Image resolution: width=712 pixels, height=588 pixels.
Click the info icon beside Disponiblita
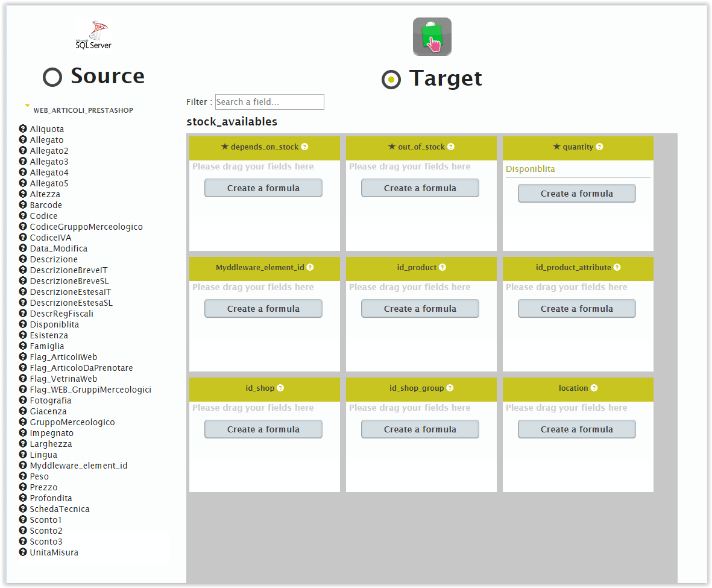pyautogui.click(x=22, y=324)
